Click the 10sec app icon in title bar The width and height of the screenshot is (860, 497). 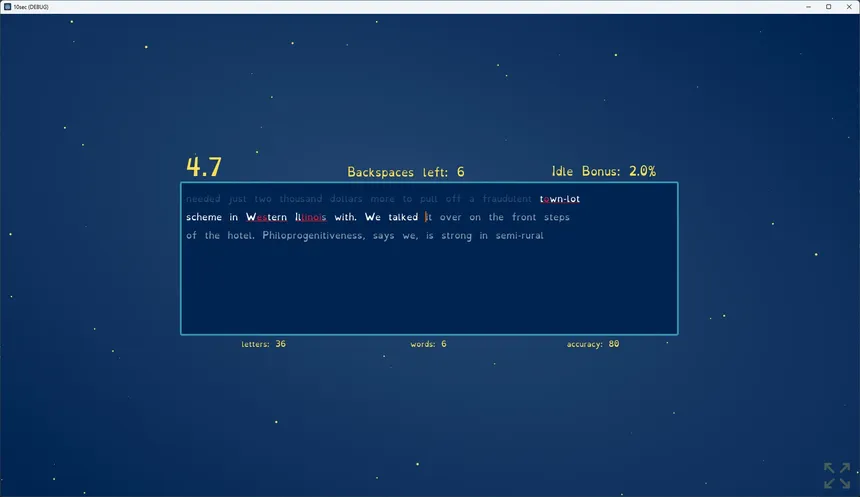(x=7, y=7)
